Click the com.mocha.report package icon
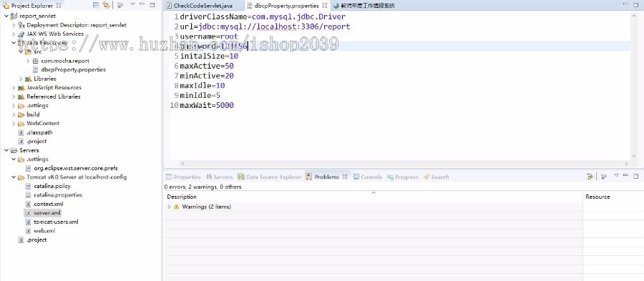Viewport: 644px width, 281px height. click(35, 61)
